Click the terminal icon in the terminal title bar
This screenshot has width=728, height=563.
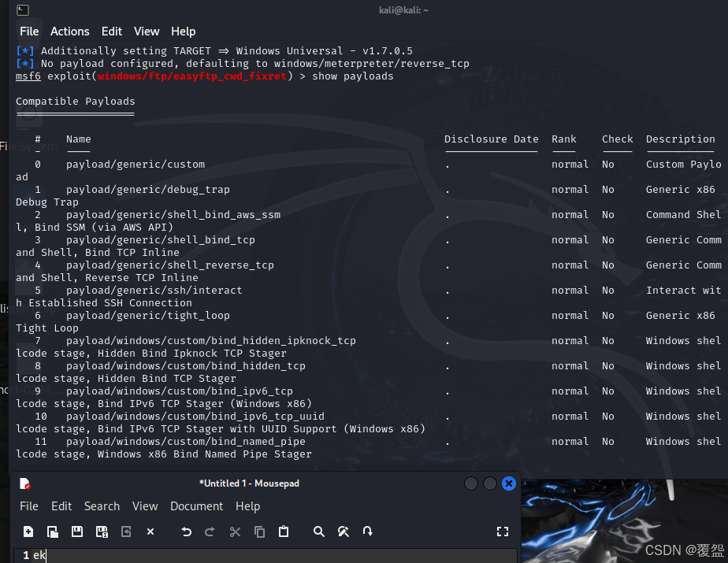coord(22,9)
